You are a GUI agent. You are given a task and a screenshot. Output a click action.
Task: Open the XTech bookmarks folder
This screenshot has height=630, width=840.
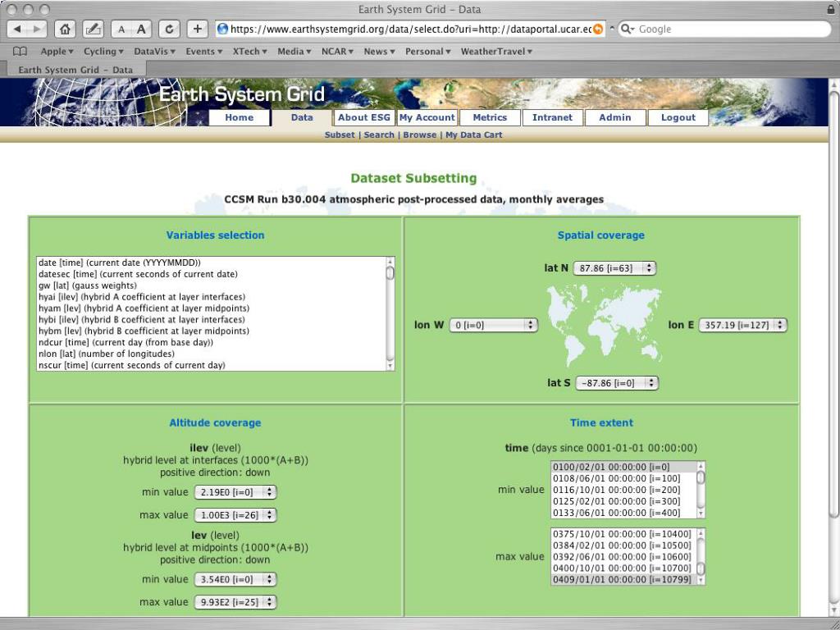pos(249,52)
